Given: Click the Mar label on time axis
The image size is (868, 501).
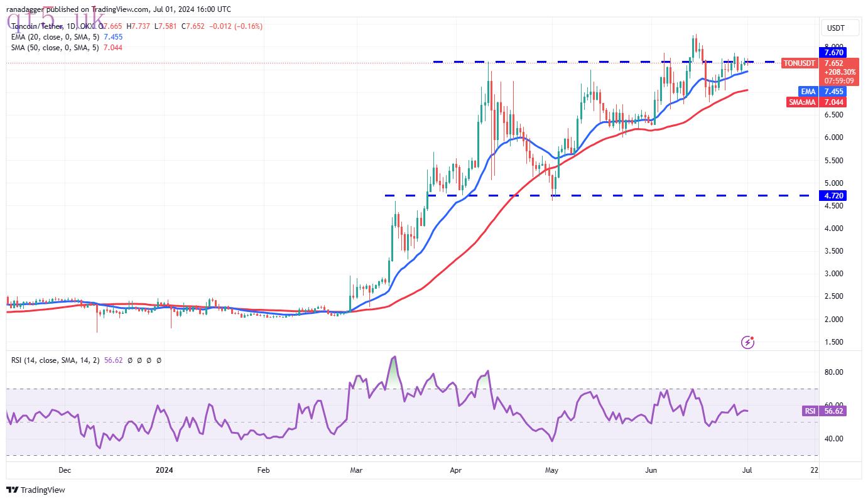Looking at the screenshot, I should (x=356, y=470).
